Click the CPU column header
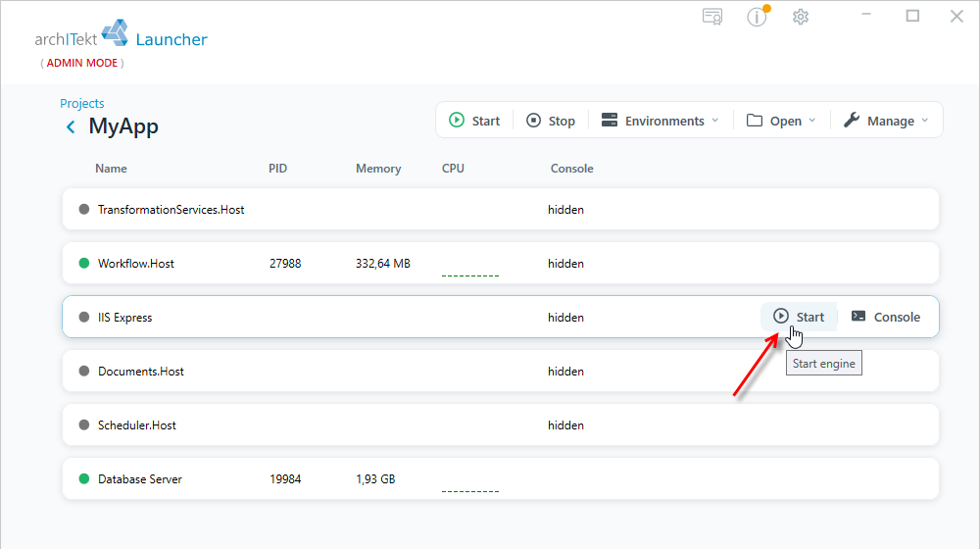The height and width of the screenshot is (549, 980). click(x=453, y=169)
